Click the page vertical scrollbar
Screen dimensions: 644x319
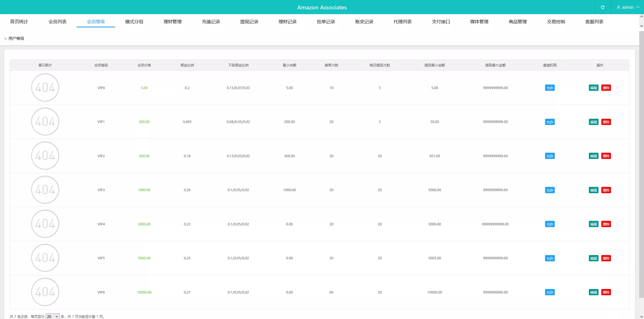tap(641, 164)
